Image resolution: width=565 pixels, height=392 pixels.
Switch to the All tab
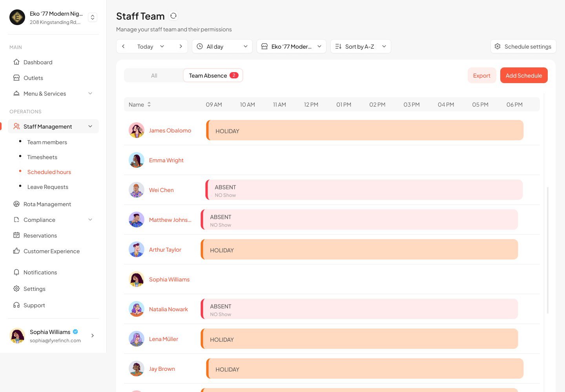coord(154,75)
